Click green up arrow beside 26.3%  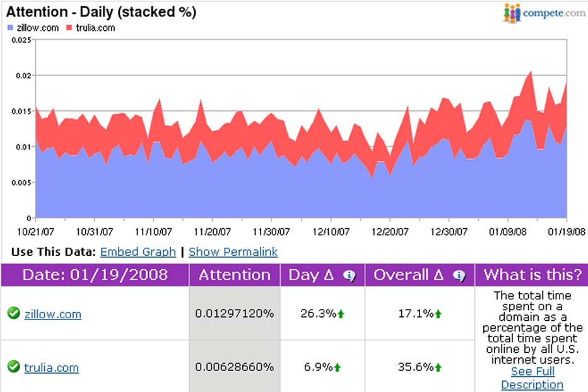[341, 314]
